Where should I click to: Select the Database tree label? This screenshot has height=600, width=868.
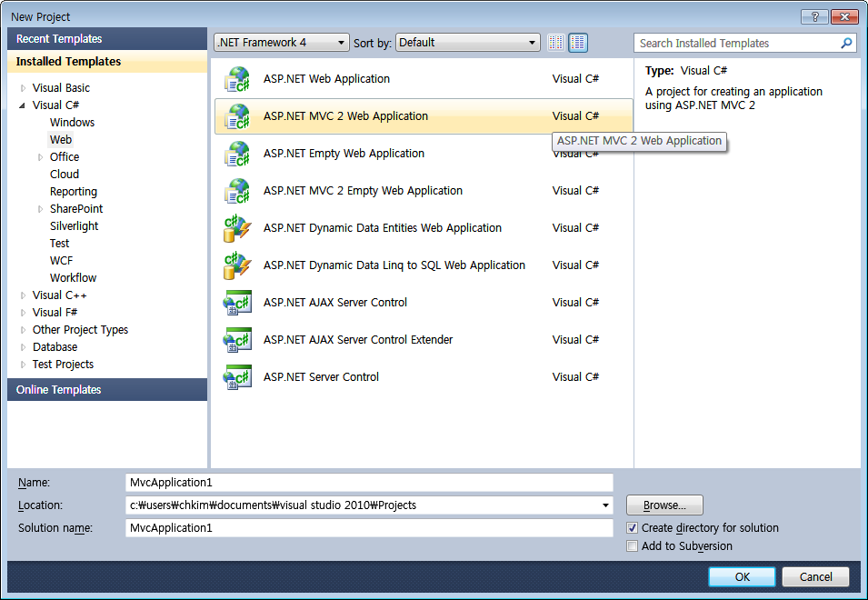point(55,347)
